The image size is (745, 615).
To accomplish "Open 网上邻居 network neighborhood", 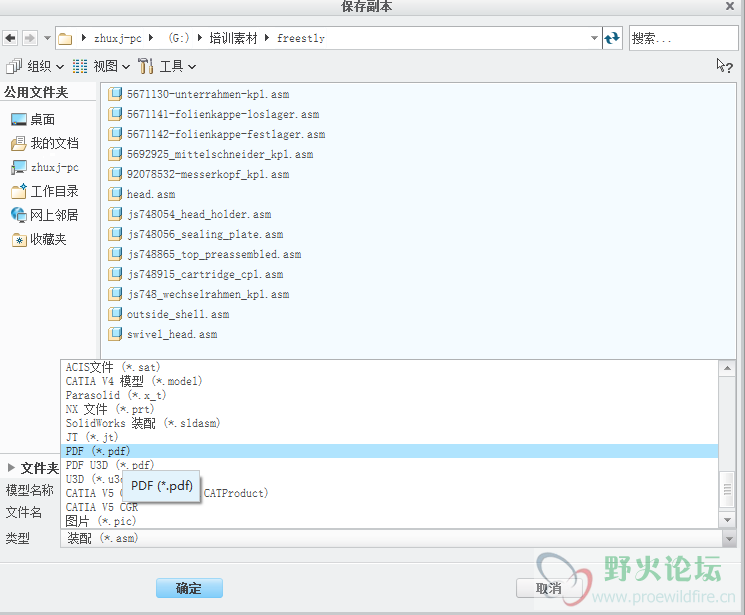I will pyautogui.click(x=45, y=215).
